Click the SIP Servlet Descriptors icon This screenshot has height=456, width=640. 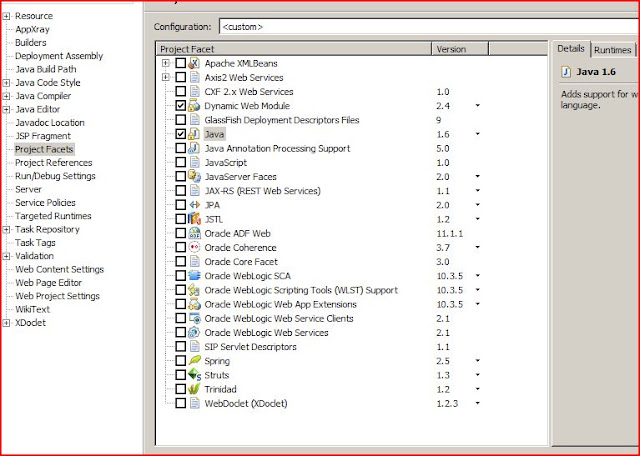(x=194, y=347)
